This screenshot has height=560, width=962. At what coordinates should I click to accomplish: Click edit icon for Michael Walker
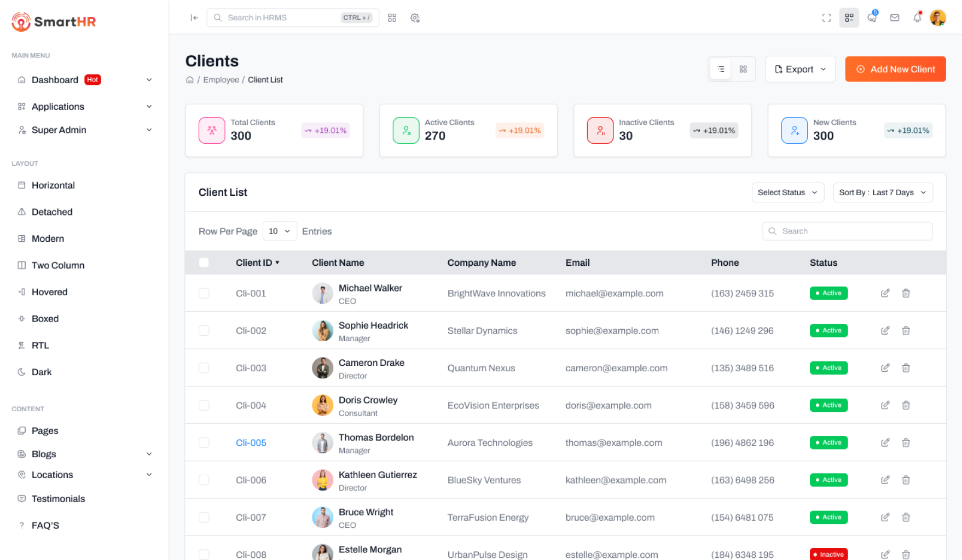tap(885, 293)
